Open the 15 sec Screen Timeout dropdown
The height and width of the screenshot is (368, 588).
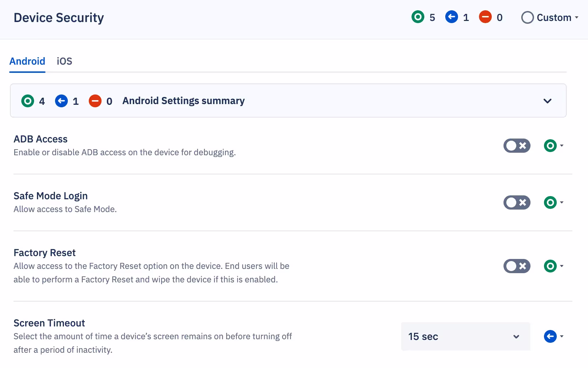[466, 336]
